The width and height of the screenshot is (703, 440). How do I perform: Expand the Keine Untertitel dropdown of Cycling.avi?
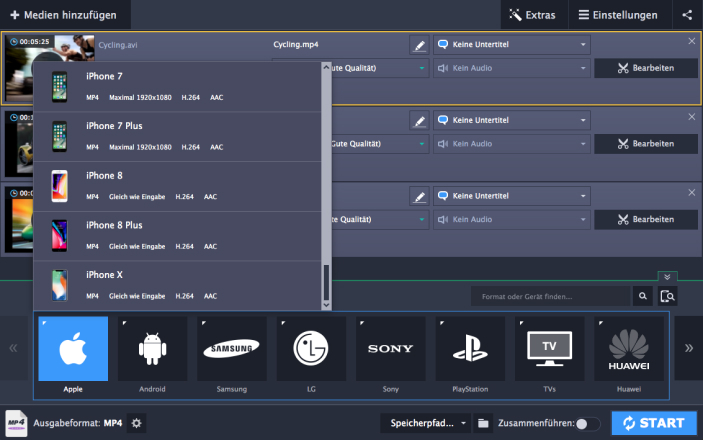(x=511, y=45)
